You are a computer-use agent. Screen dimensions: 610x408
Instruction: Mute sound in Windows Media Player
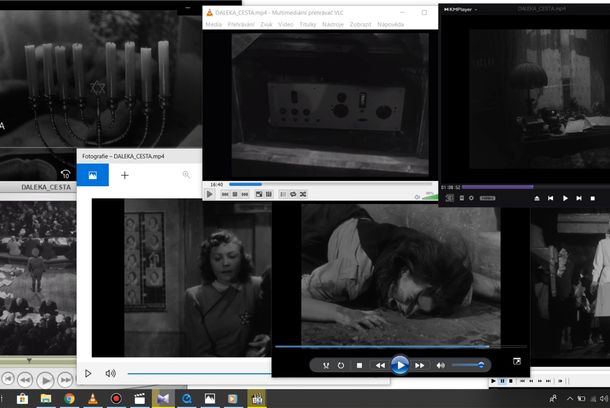point(440,366)
